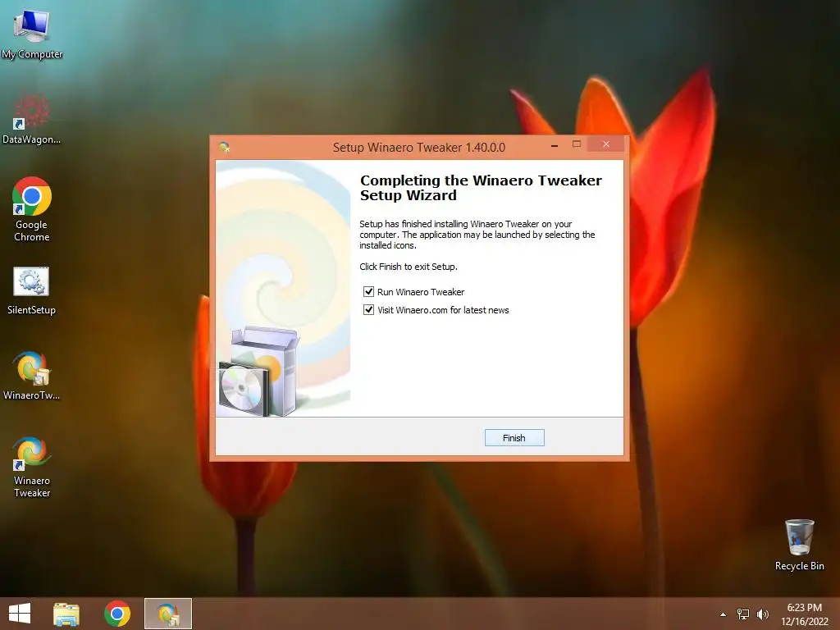Launch Chrome from the taskbar

117,614
